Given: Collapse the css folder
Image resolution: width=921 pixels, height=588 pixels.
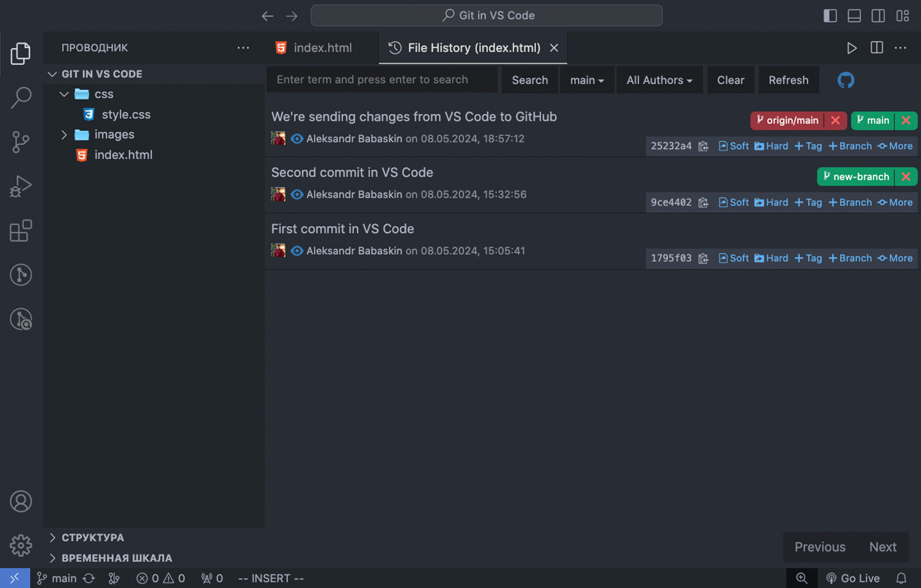Looking at the screenshot, I should pyautogui.click(x=64, y=95).
